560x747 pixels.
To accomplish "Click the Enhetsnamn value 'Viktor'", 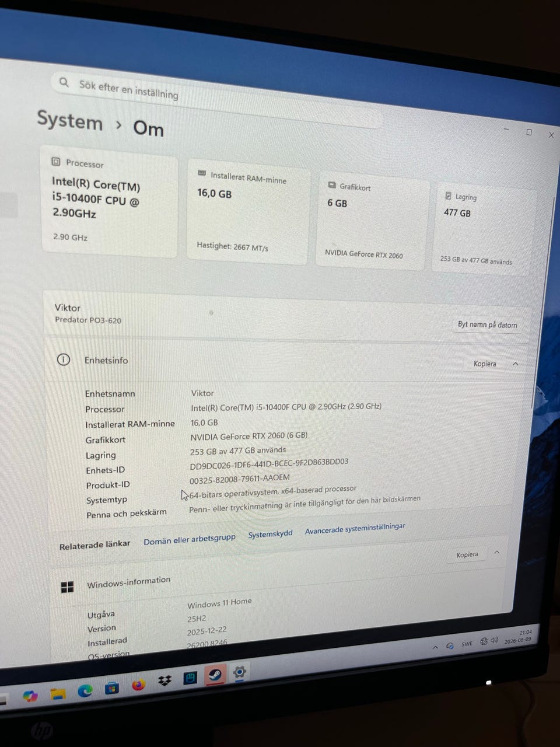I will tap(202, 393).
